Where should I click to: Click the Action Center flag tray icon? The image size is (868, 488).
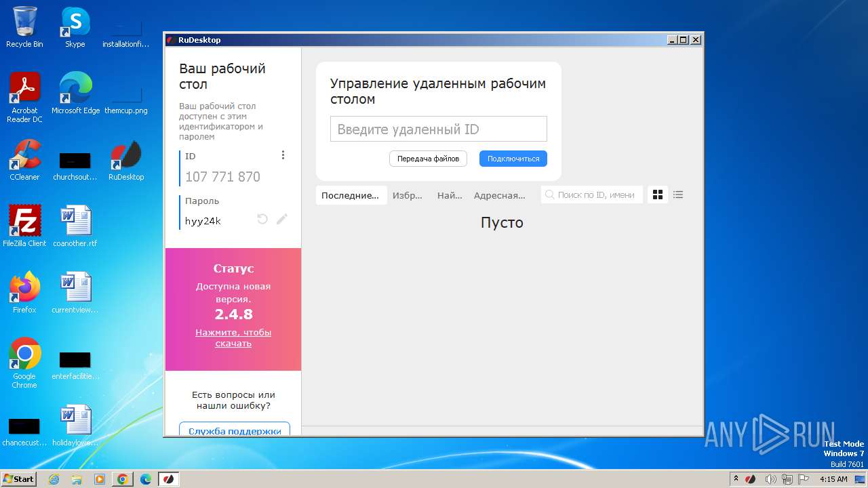point(803,479)
